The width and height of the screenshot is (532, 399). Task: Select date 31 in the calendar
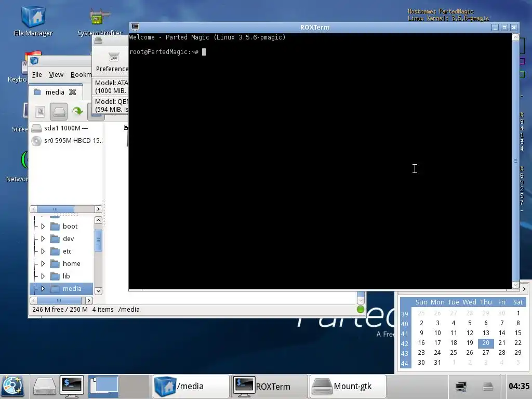pyautogui.click(x=437, y=362)
